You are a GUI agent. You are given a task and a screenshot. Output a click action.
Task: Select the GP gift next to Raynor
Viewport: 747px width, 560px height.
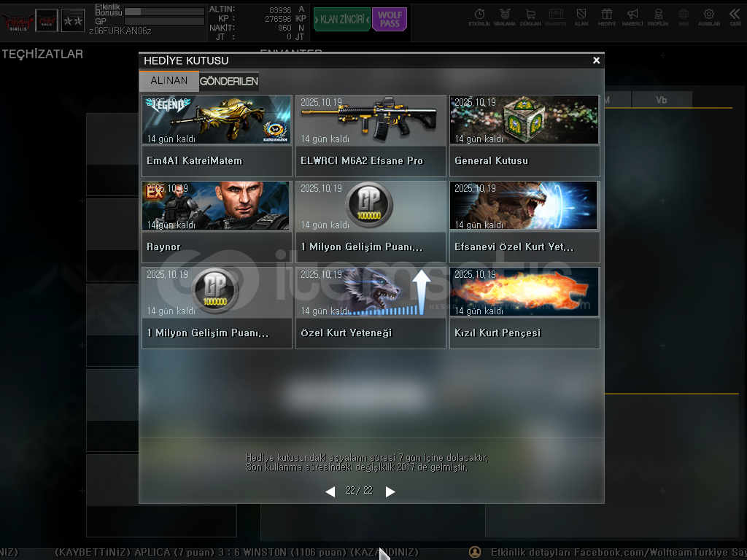pyautogui.click(x=371, y=222)
